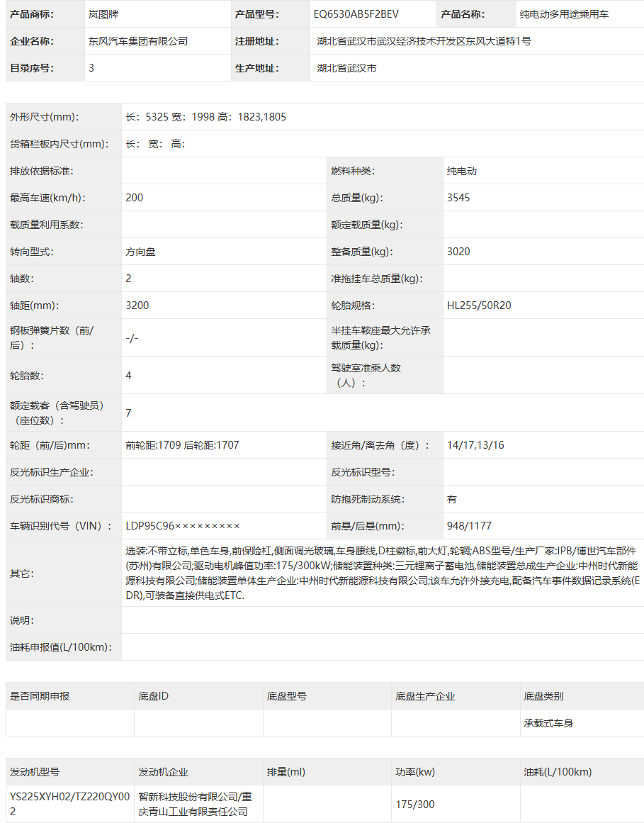Click the 轮胎规格 label

click(353, 306)
